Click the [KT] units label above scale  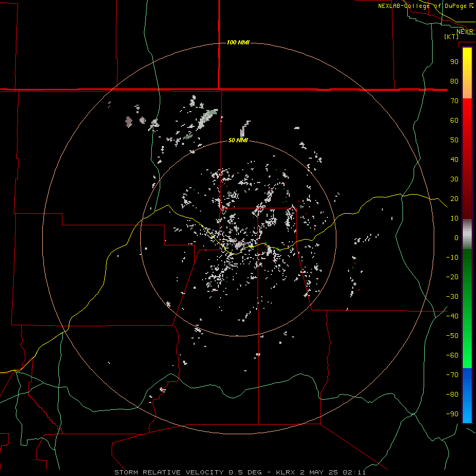coord(452,36)
